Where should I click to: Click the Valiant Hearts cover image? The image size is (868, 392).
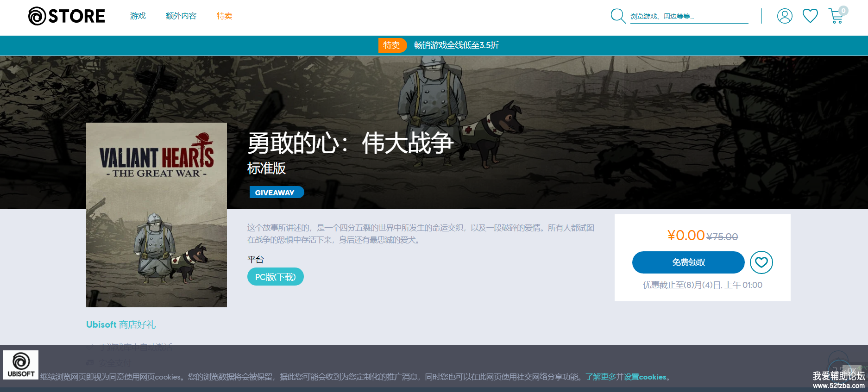click(157, 215)
